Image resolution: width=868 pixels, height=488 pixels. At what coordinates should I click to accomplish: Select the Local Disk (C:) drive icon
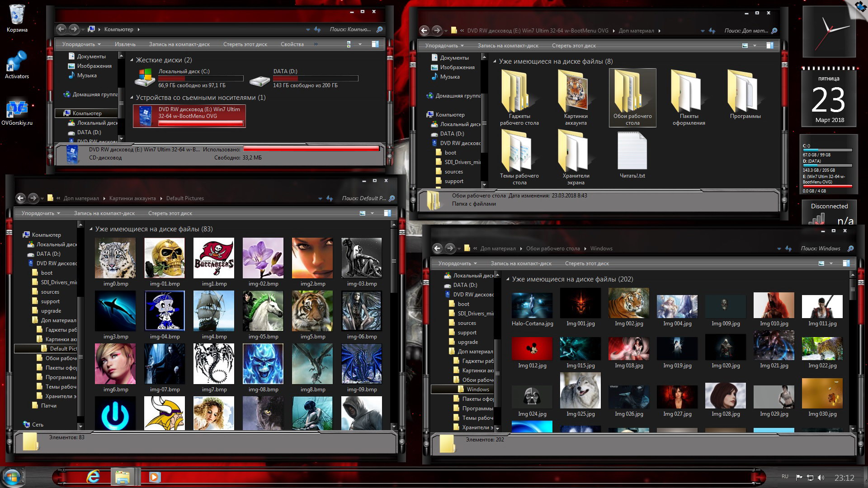145,78
